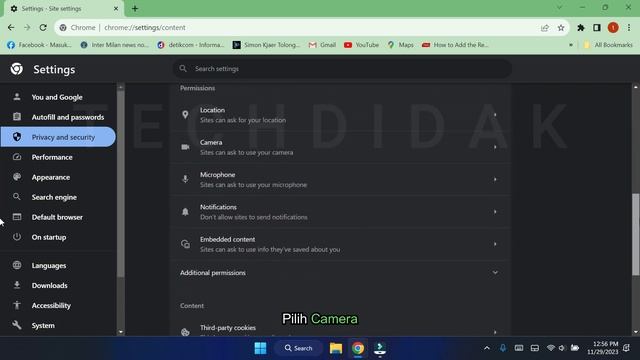Reload the settings page
Viewport: 640px width, 360px height.
click(43, 28)
